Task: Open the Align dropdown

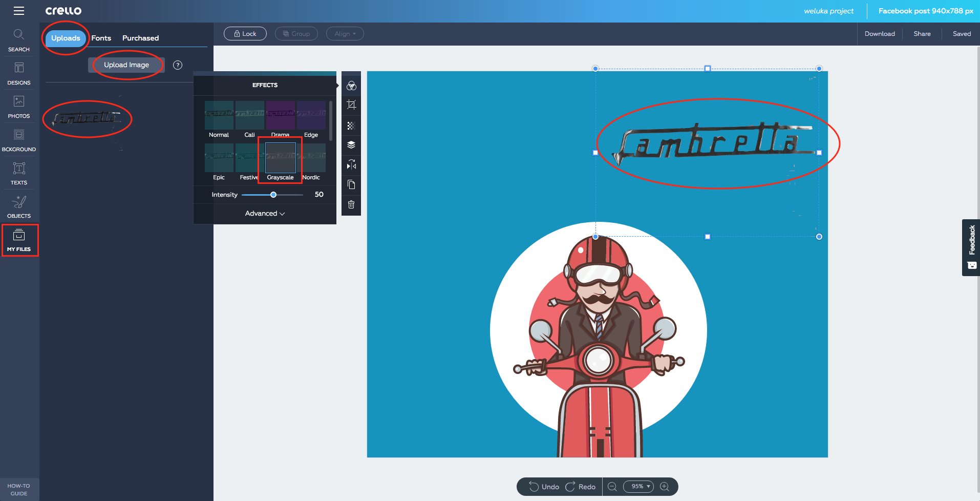Action: click(x=345, y=34)
